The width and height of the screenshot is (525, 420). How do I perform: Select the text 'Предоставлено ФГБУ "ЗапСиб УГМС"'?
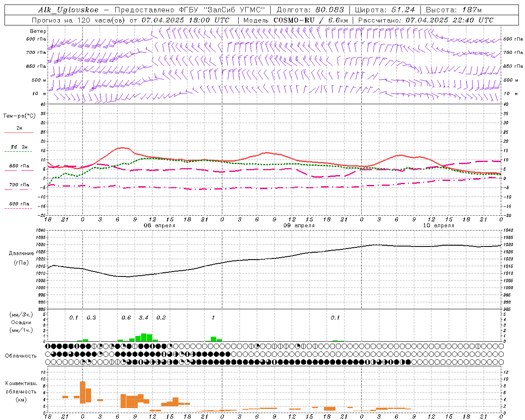190,10
